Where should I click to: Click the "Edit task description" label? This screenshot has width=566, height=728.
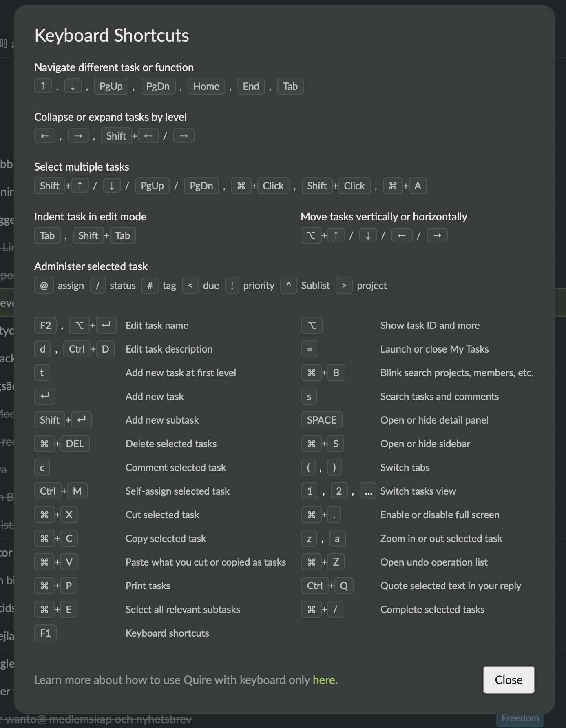pyautogui.click(x=169, y=349)
